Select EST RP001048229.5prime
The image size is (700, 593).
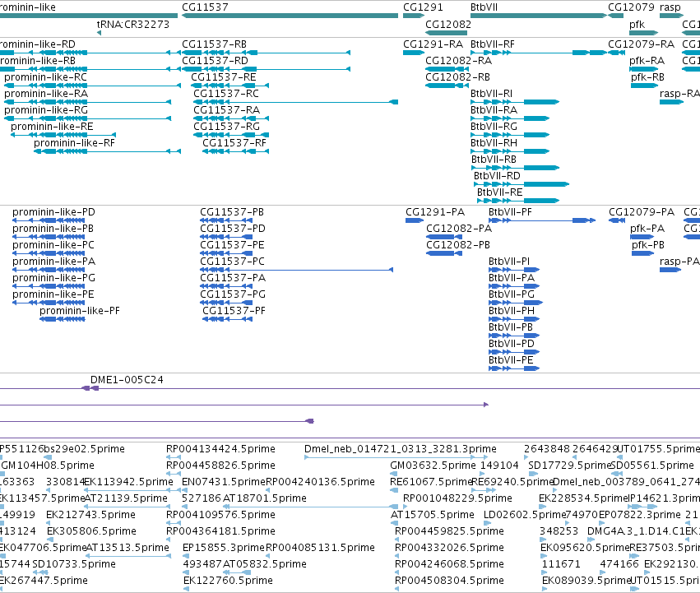pyautogui.click(x=457, y=498)
